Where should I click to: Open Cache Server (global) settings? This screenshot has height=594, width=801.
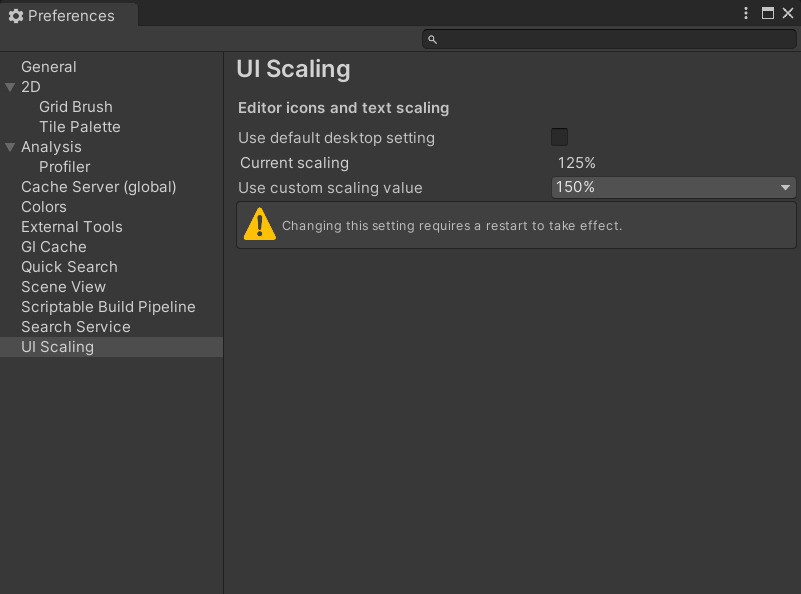pyautogui.click(x=99, y=187)
